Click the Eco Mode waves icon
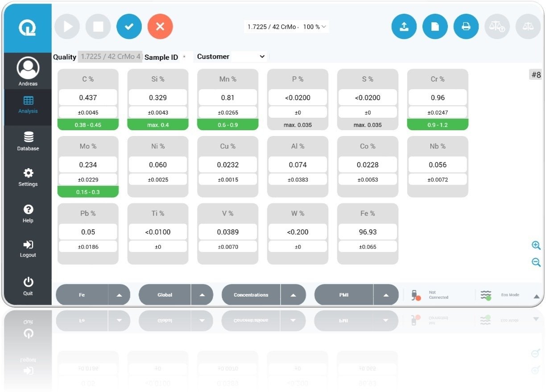Viewport: 546px width, 392px height. point(486,295)
